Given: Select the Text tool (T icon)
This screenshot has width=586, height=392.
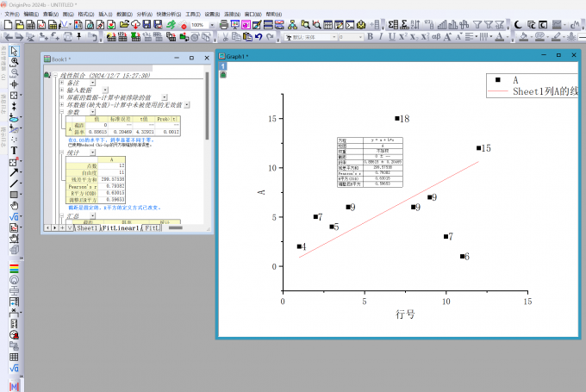Looking at the screenshot, I should 14,150.
